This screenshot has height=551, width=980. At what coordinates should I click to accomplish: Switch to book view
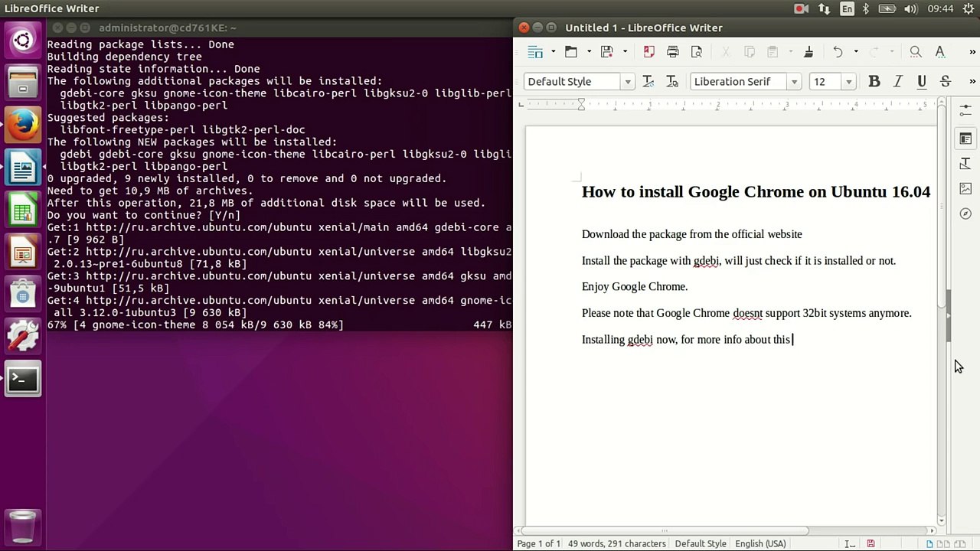pyautogui.click(x=960, y=544)
